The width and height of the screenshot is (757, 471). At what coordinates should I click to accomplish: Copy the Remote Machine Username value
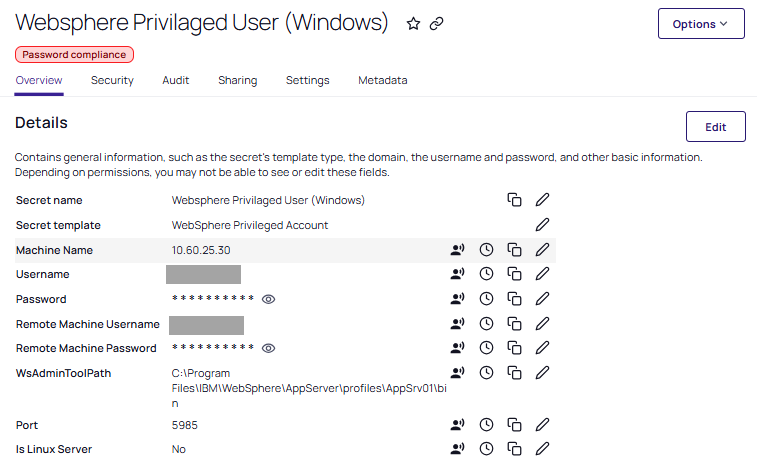pyautogui.click(x=514, y=323)
